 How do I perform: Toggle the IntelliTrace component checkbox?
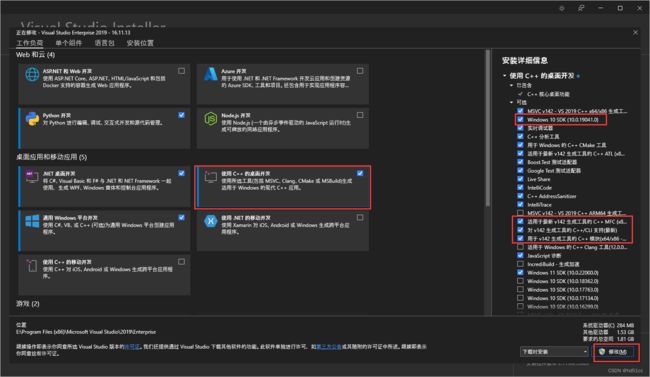(x=520, y=204)
